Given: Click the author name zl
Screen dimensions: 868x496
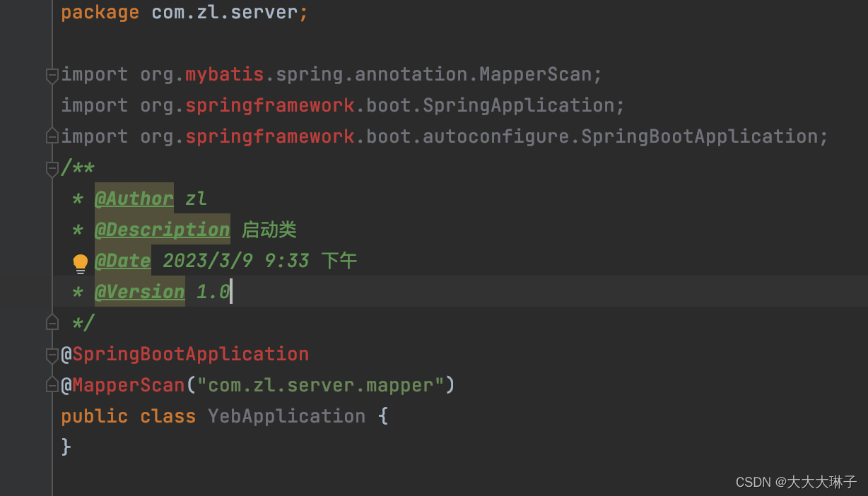Looking at the screenshot, I should (x=196, y=199).
